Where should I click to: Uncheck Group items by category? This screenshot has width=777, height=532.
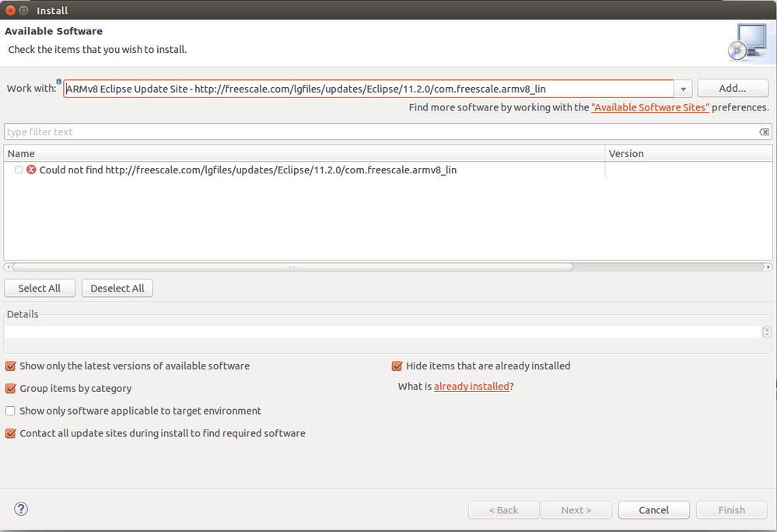10,388
